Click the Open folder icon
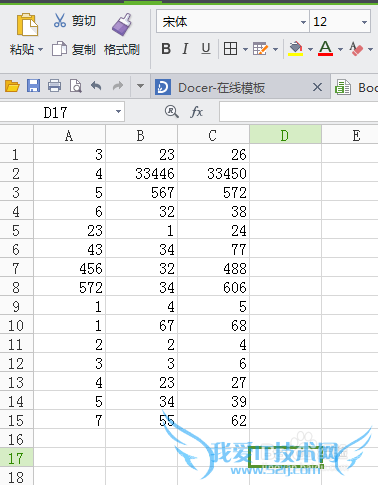 click(x=12, y=86)
